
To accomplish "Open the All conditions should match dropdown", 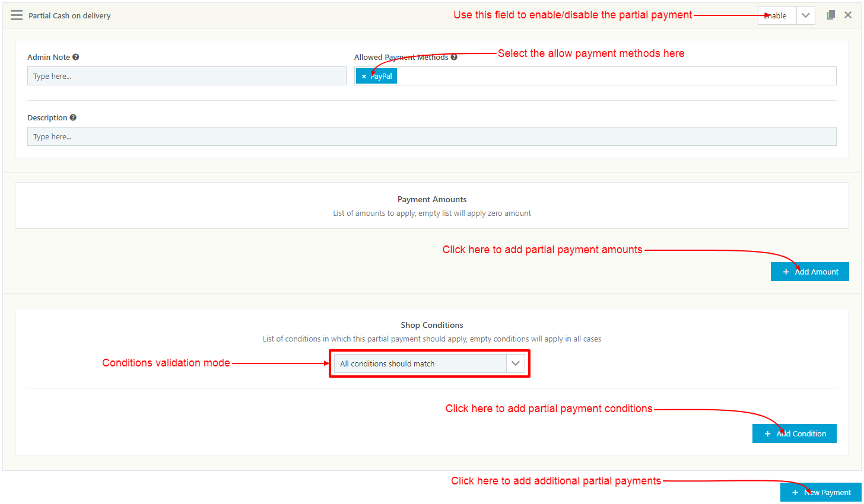I will coord(420,363).
